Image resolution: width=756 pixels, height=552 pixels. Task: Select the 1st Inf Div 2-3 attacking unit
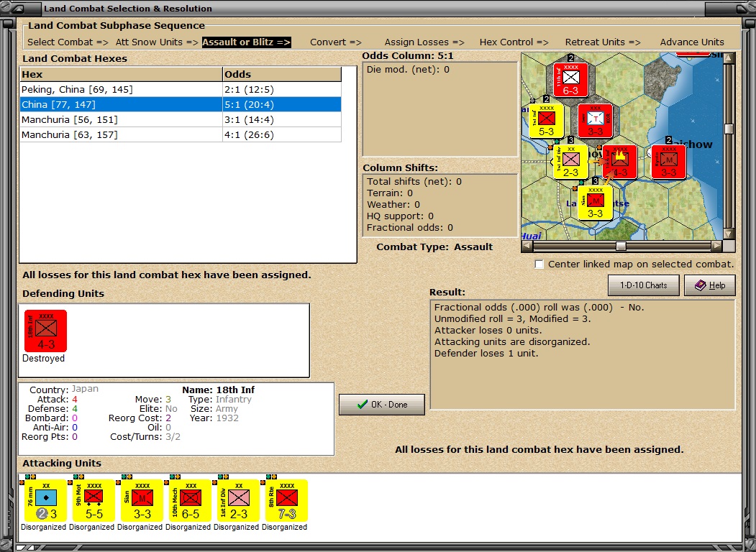pyautogui.click(x=239, y=501)
